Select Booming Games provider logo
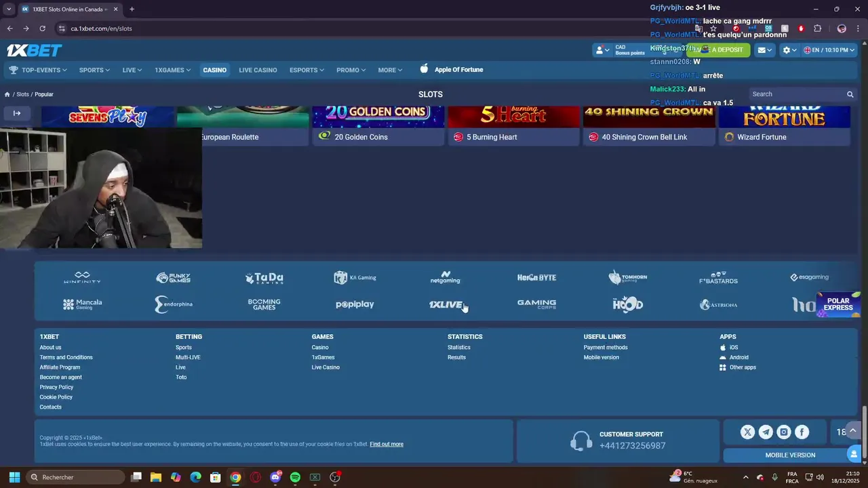Screen dimensions: 868x488 point(264,304)
